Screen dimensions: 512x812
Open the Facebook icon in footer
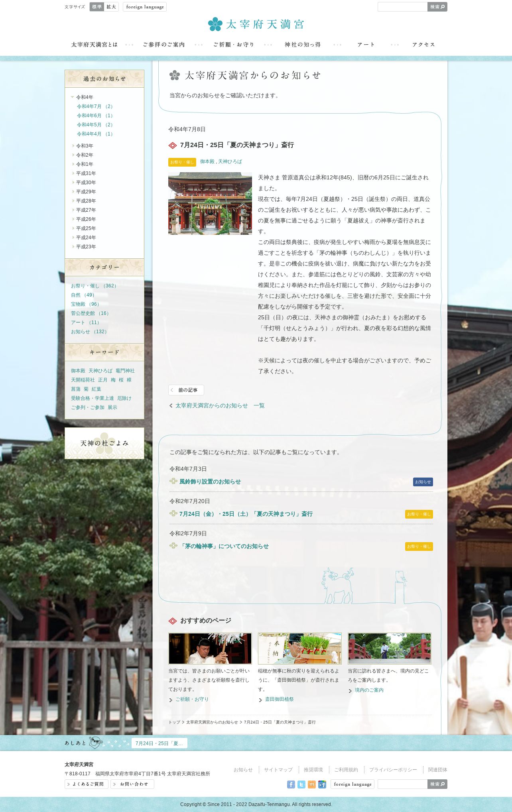pyautogui.click(x=291, y=784)
